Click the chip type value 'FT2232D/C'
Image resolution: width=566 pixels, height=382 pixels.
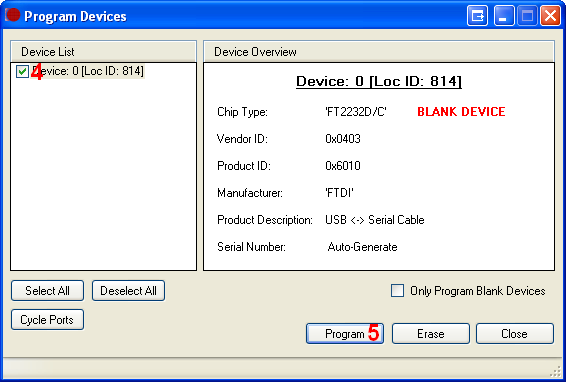point(356,112)
